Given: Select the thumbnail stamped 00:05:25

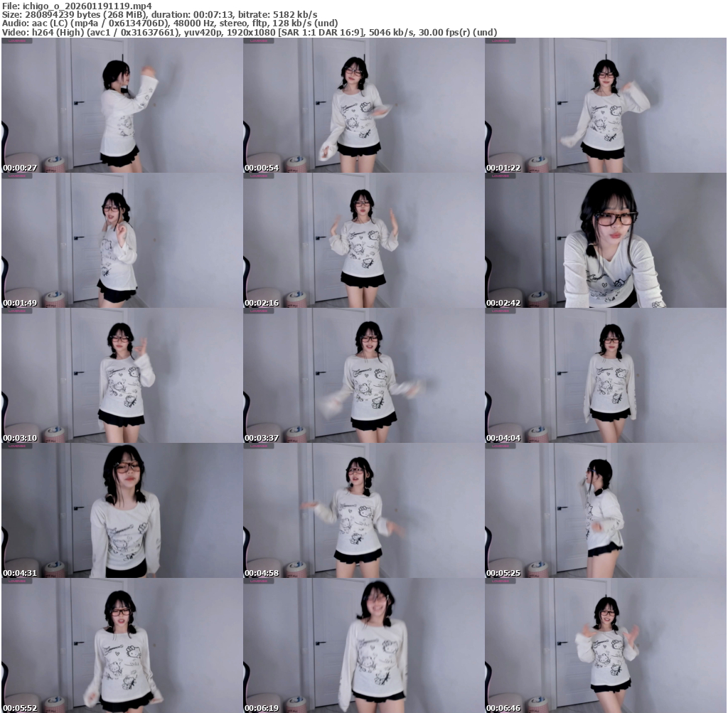Looking at the screenshot, I should (x=606, y=510).
